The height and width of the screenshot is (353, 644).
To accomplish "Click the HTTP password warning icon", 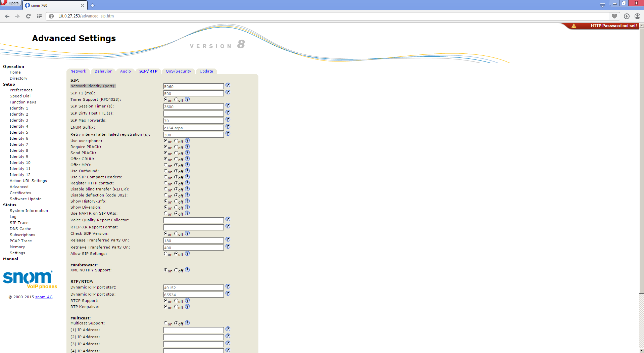I will pos(574,26).
